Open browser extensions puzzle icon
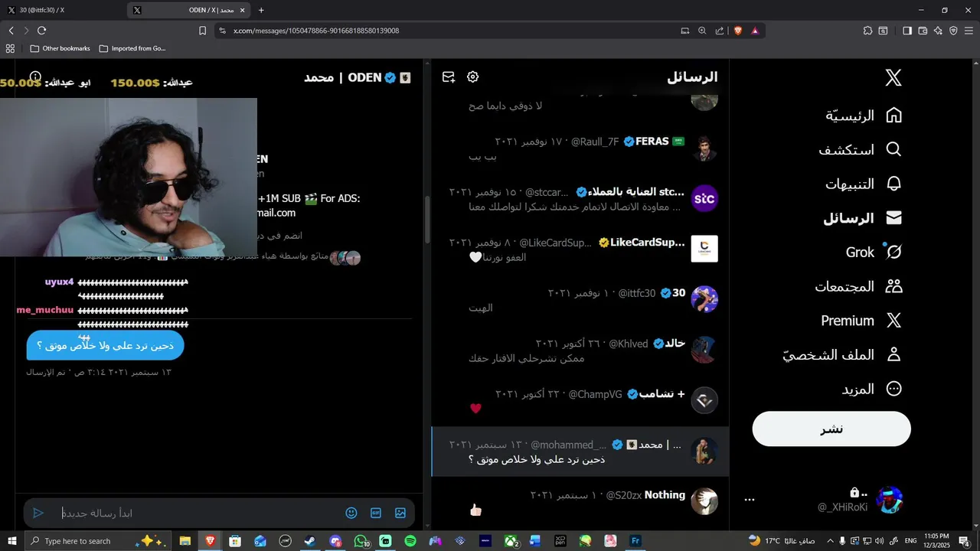The height and width of the screenshot is (551, 980). tap(867, 31)
